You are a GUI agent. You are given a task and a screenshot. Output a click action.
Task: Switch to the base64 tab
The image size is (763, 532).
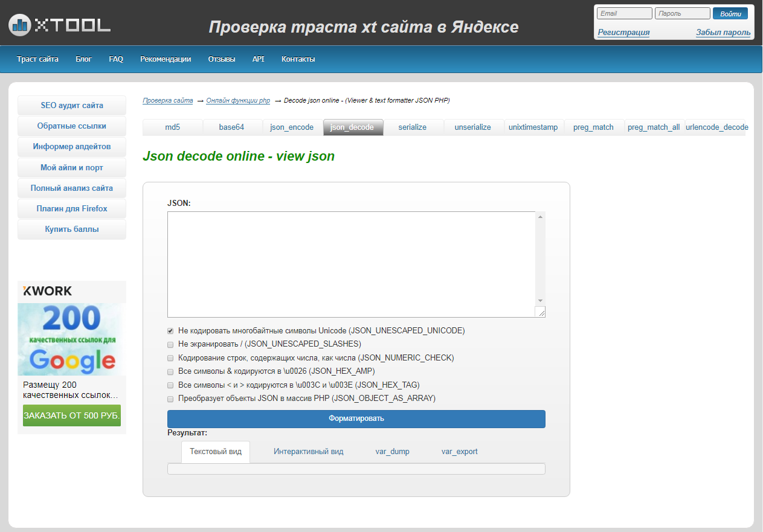coord(232,127)
